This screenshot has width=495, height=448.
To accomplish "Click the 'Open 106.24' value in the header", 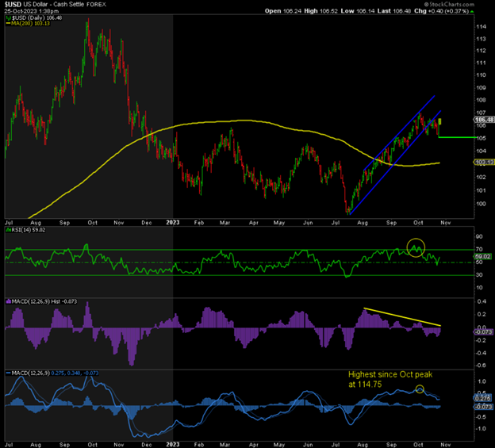I will click(x=283, y=11).
